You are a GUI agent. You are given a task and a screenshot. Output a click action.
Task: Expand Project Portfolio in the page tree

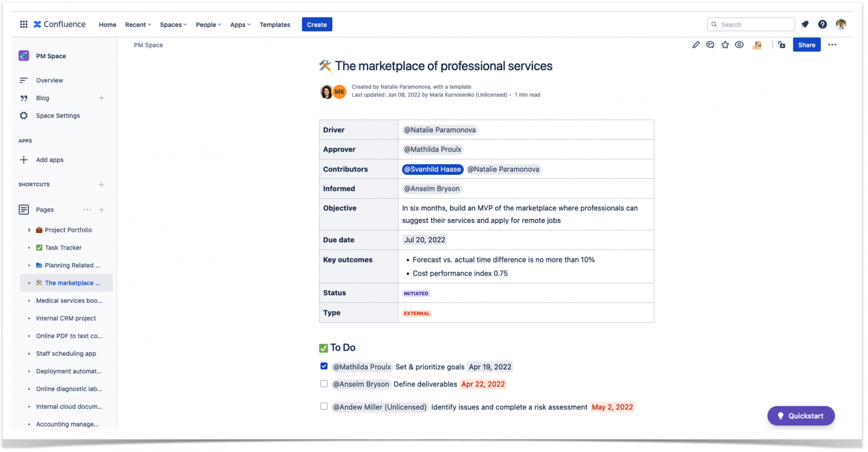(x=28, y=230)
